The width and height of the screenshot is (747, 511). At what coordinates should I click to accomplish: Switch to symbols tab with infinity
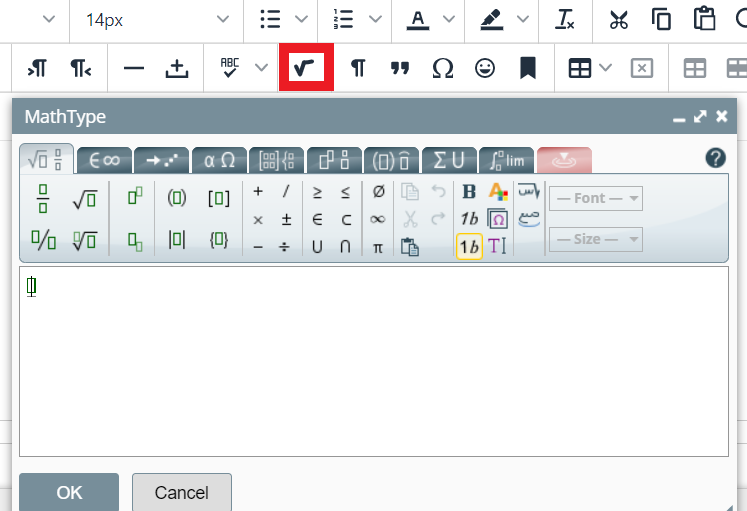coord(104,160)
